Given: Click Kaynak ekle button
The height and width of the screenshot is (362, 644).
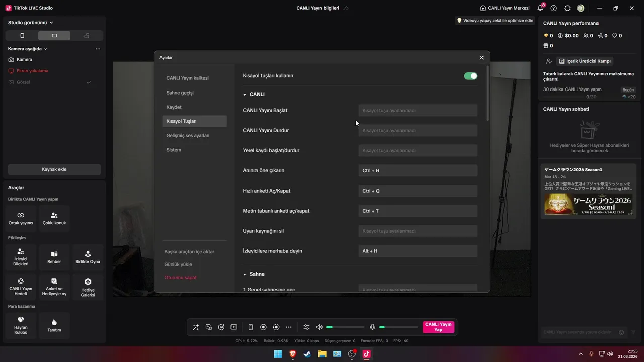Looking at the screenshot, I should 54,169.
